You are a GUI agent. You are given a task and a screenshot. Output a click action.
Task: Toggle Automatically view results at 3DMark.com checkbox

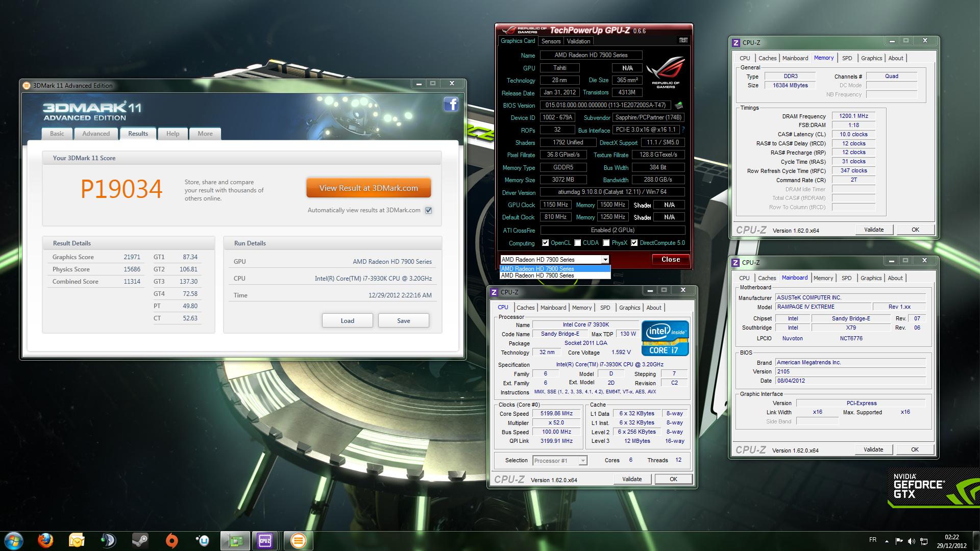pyautogui.click(x=429, y=210)
